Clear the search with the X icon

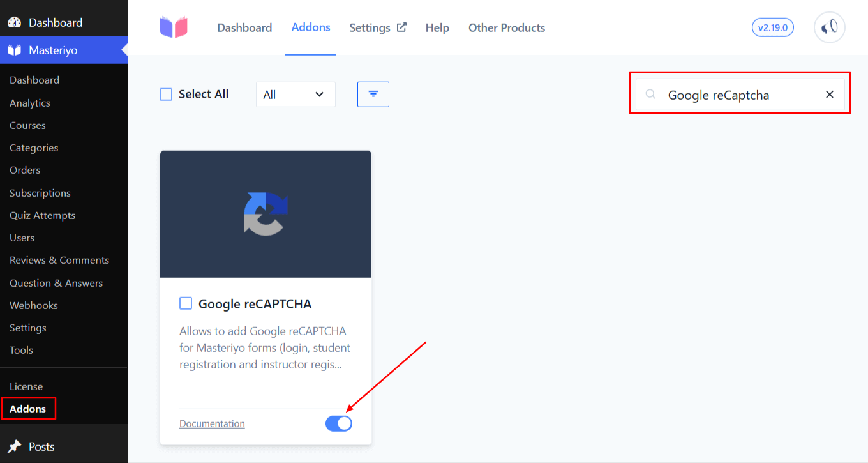[830, 95]
